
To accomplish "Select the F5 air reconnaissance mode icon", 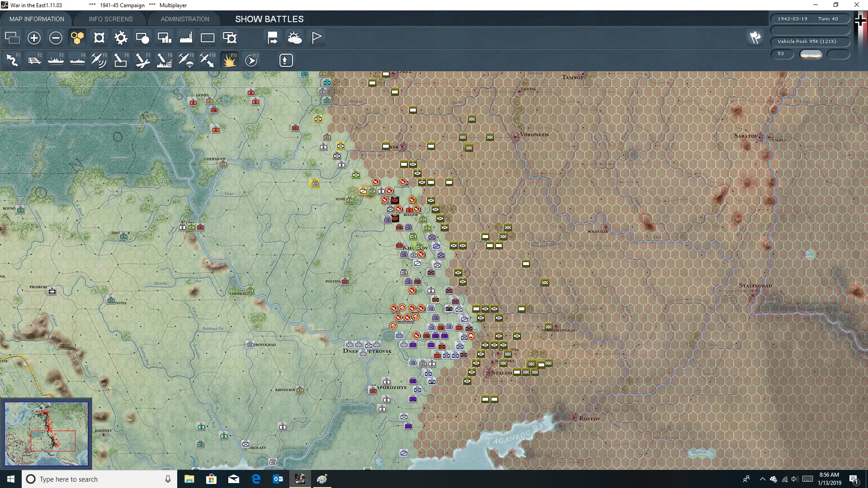I will [99, 60].
